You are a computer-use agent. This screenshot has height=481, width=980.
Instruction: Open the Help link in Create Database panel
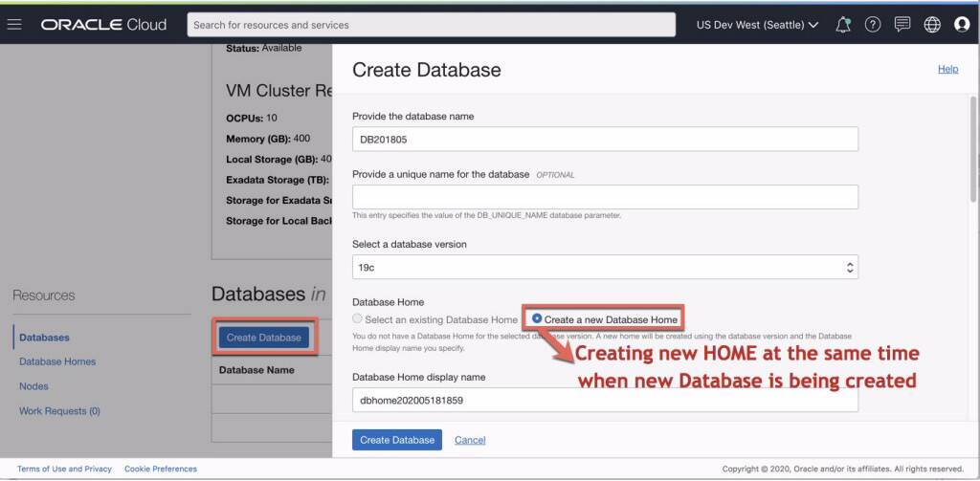click(947, 70)
